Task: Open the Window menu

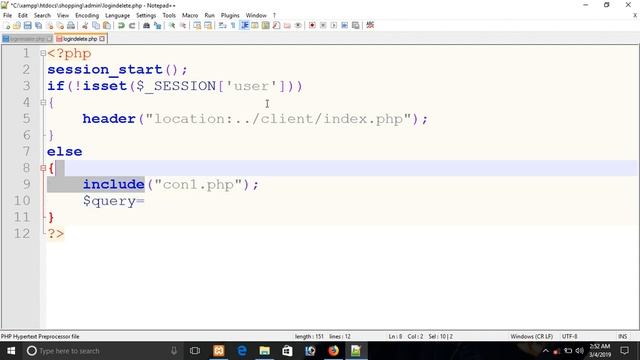Action: (256, 16)
